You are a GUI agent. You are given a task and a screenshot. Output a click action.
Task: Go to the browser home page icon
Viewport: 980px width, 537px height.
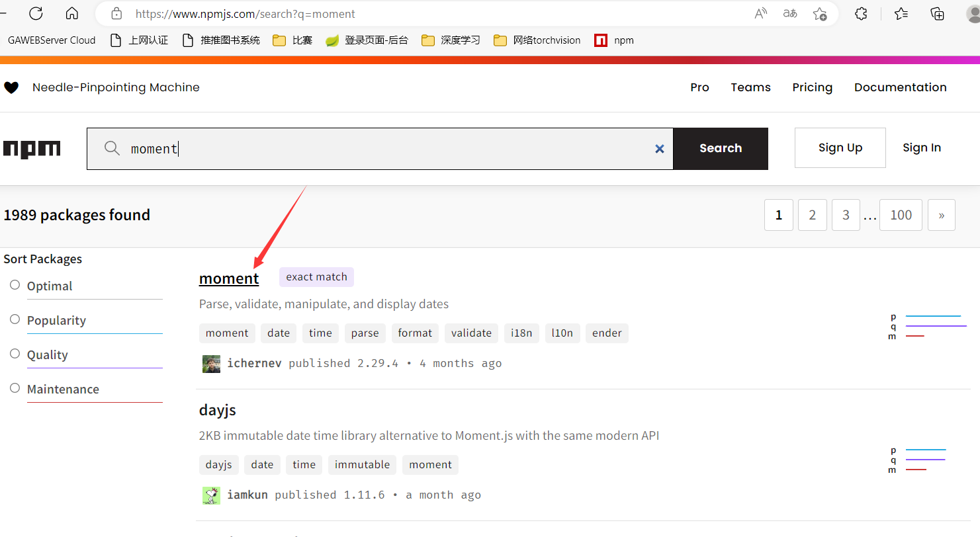tap(72, 13)
